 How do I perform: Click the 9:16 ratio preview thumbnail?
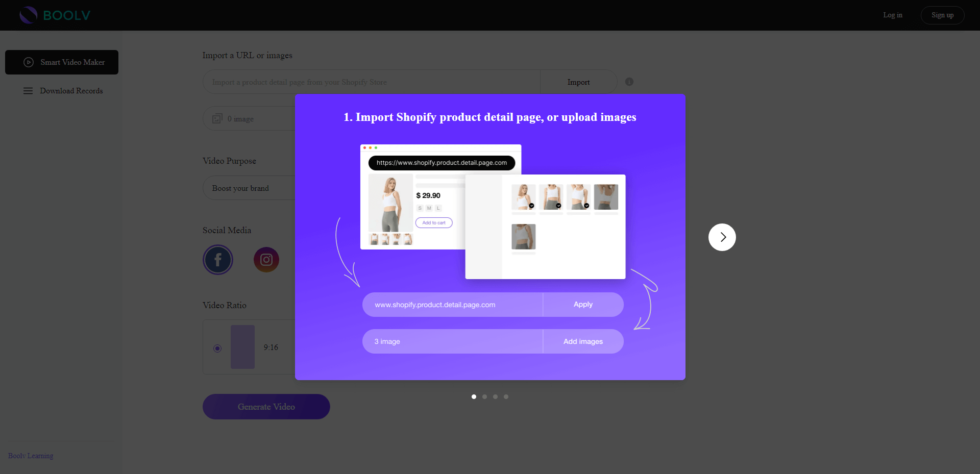(x=242, y=347)
